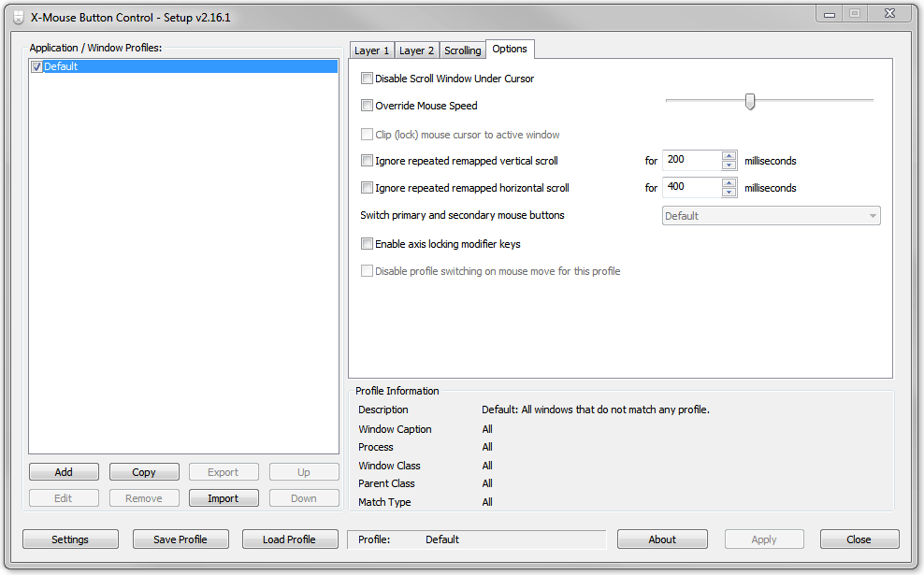924x575 pixels.
Task: Enable Ignore repeated remapped horizontal scroll
Action: tap(367, 187)
